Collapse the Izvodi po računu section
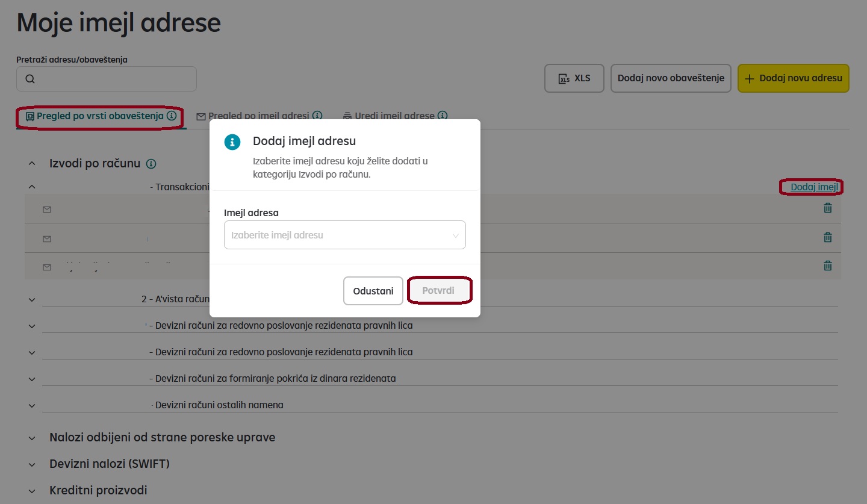Screen dimensions: 867x504 point(32,163)
